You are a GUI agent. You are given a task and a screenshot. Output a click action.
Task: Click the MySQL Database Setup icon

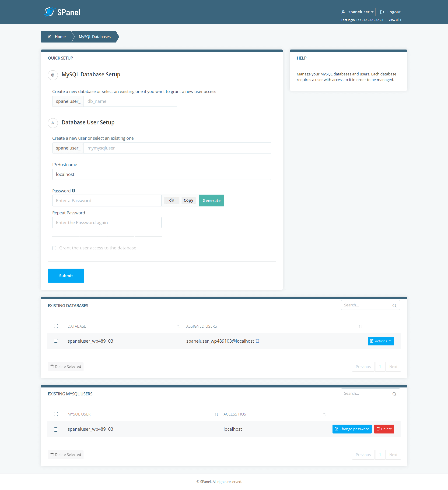coord(53,75)
